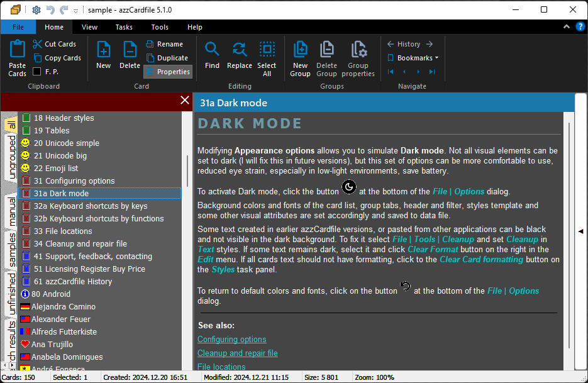Create a New Group
This screenshot has height=383, width=588.
[x=300, y=58]
